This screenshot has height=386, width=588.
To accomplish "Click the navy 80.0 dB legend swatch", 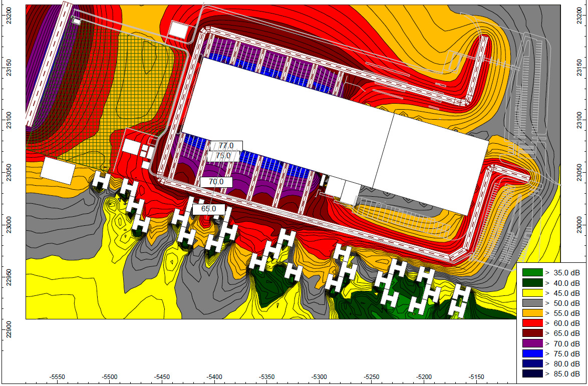I will (x=532, y=363).
